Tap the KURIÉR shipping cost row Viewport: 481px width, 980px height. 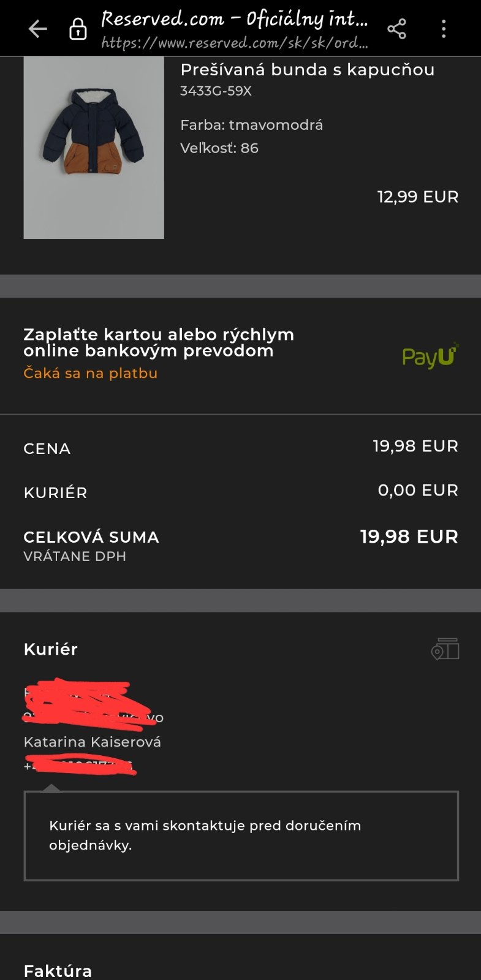pos(240,491)
